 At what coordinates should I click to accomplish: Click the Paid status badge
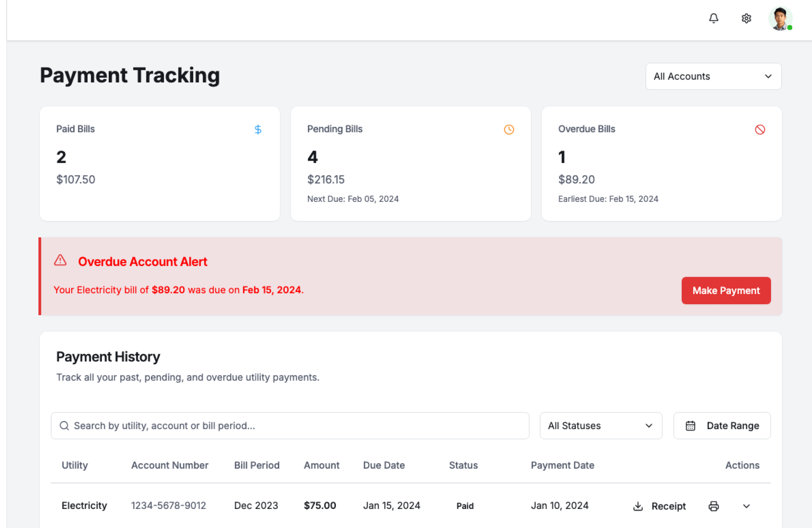pyautogui.click(x=465, y=506)
